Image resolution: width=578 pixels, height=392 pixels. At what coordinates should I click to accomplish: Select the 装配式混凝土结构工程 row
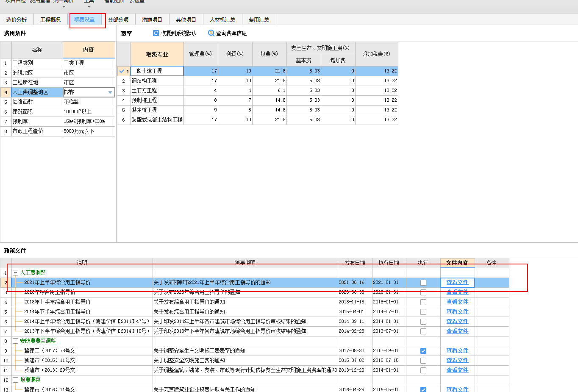tap(258, 120)
